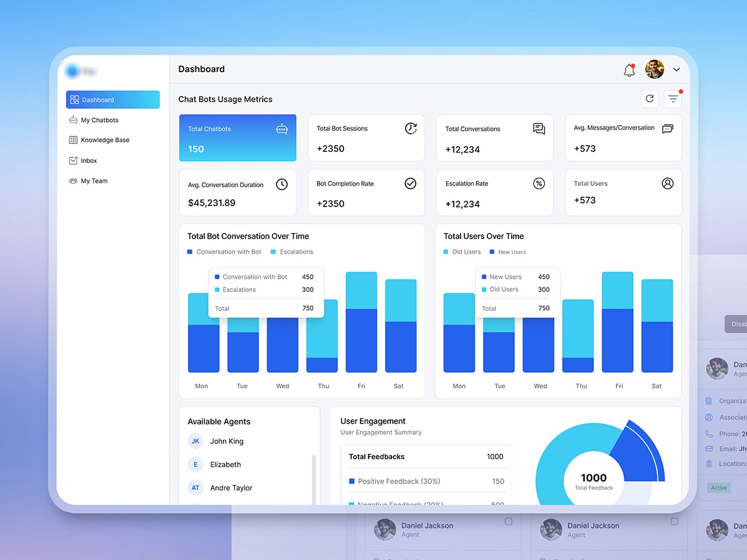The image size is (747, 560).
Task: Click the Dashboard grid icon
Action: point(75,100)
